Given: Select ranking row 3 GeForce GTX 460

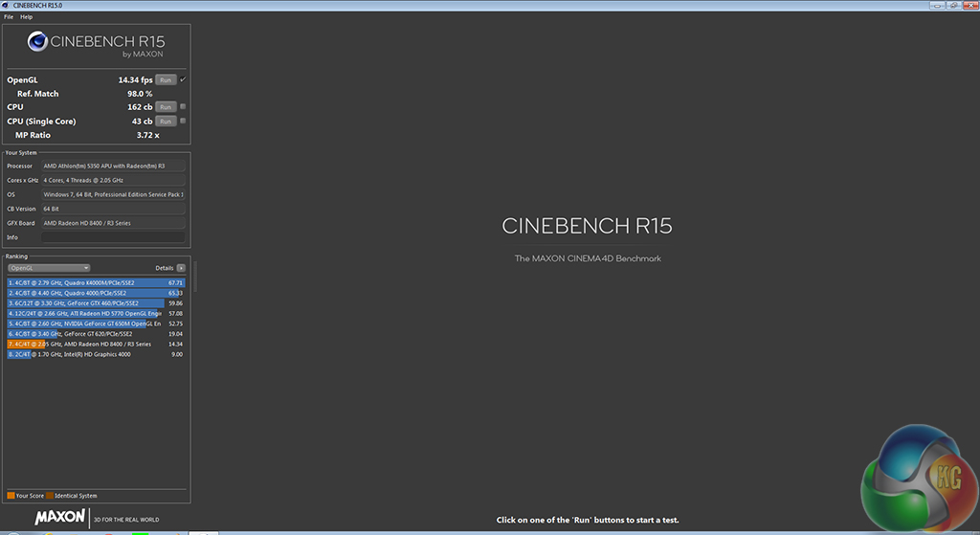Looking at the screenshot, I should pyautogui.click(x=97, y=303).
